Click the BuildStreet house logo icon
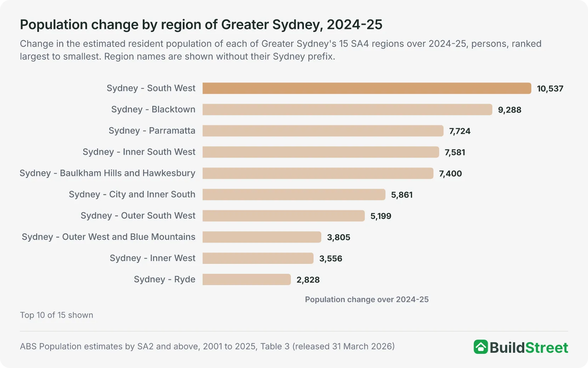 [481, 347]
